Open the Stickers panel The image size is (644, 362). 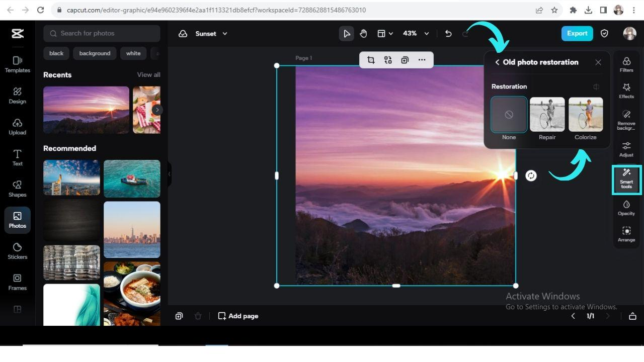pos(17,251)
